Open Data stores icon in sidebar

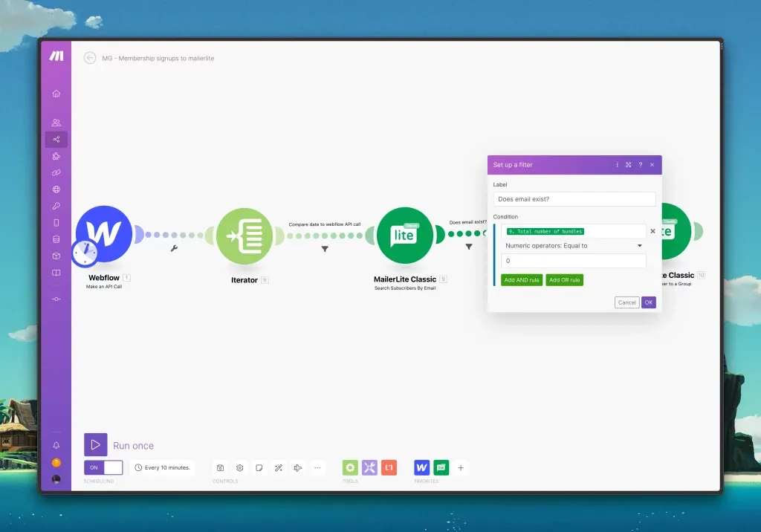56,239
